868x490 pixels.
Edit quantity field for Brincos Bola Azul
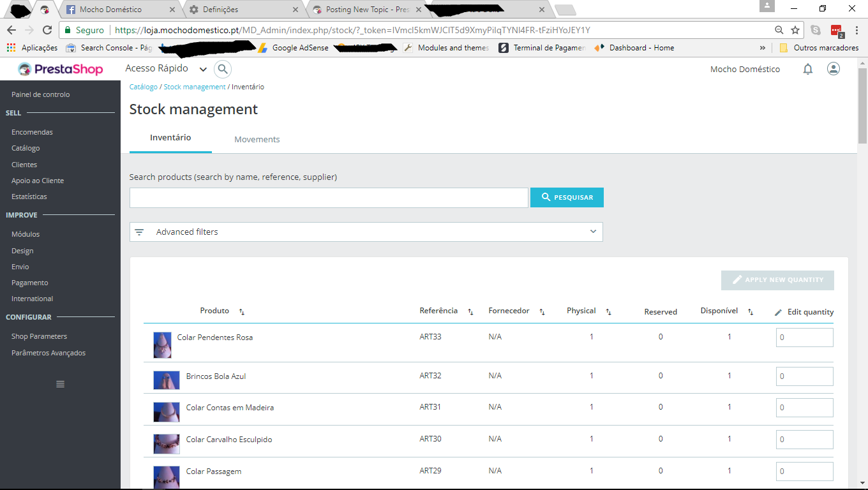[804, 376]
